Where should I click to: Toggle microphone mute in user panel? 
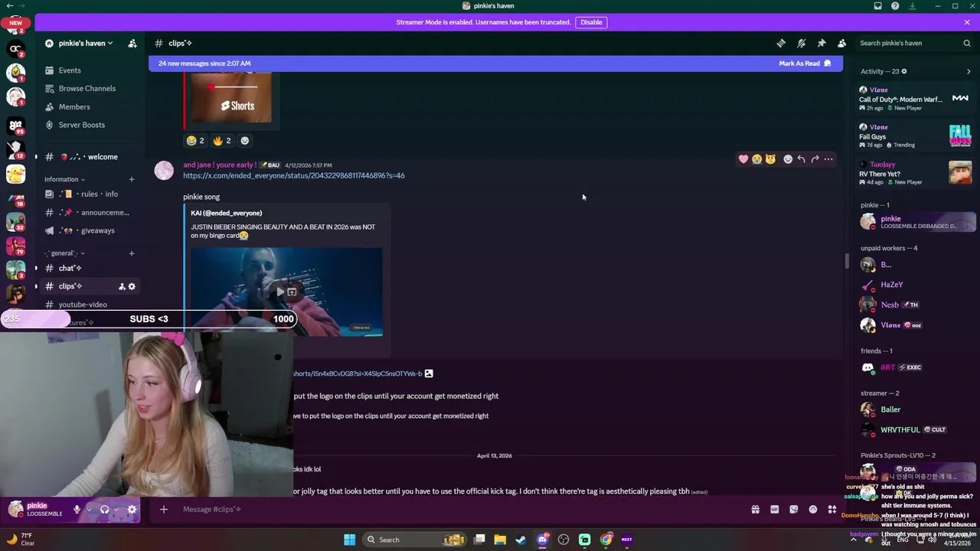click(x=77, y=510)
